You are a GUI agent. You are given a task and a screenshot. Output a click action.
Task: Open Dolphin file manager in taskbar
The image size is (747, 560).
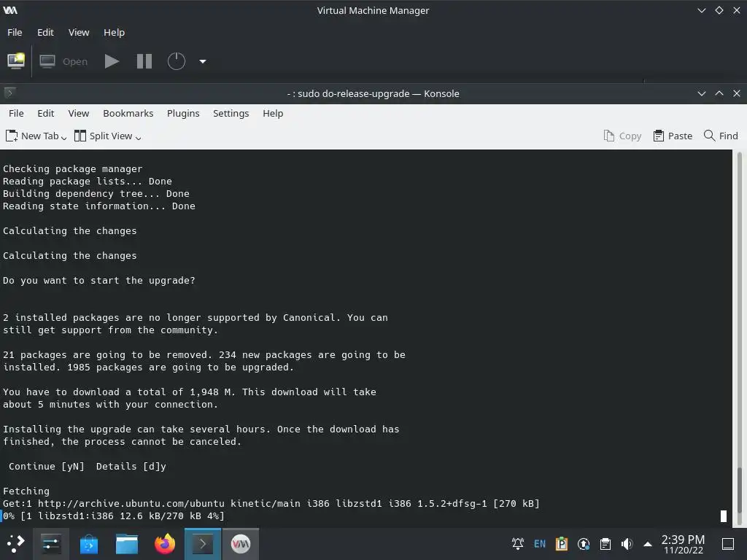[127, 544]
